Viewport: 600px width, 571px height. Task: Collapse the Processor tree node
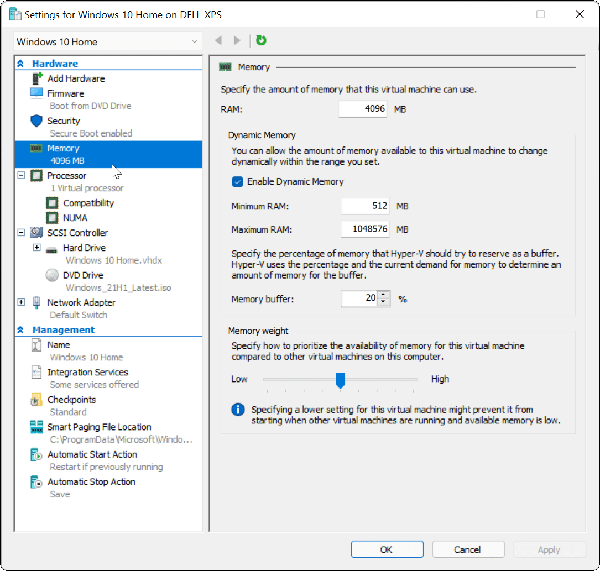[21, 175]
